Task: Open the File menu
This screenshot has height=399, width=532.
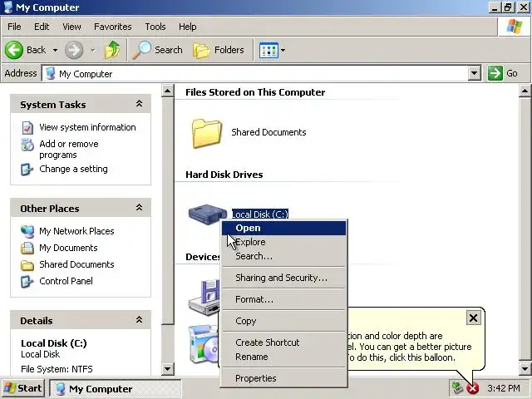Action: coord(14,27)
